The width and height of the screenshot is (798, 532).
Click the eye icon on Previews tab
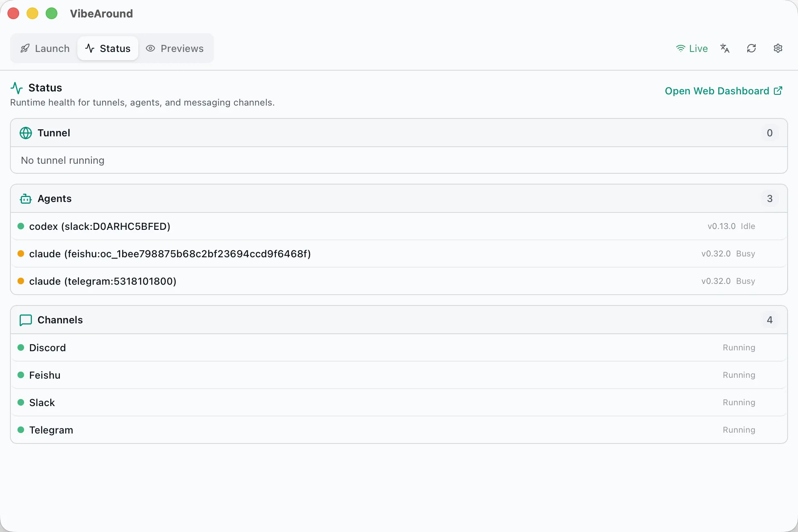point(150,49)
